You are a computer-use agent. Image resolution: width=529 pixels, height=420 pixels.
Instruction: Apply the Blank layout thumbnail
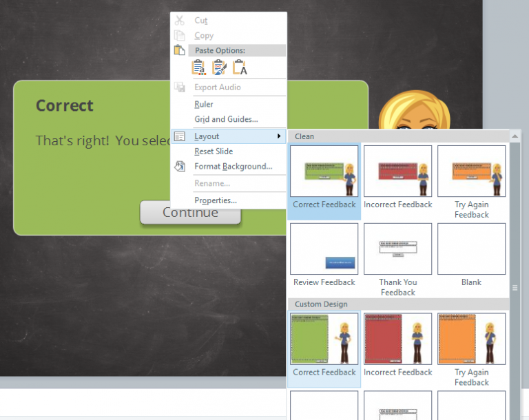[x=471, y=249]
